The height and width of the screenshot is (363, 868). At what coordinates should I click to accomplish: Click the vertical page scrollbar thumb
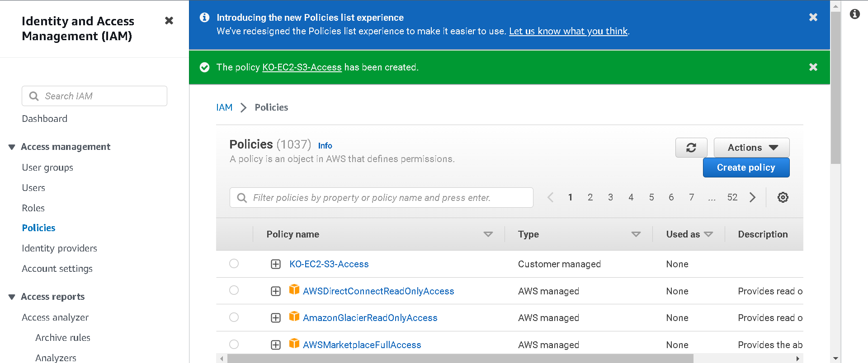point(835,88)
